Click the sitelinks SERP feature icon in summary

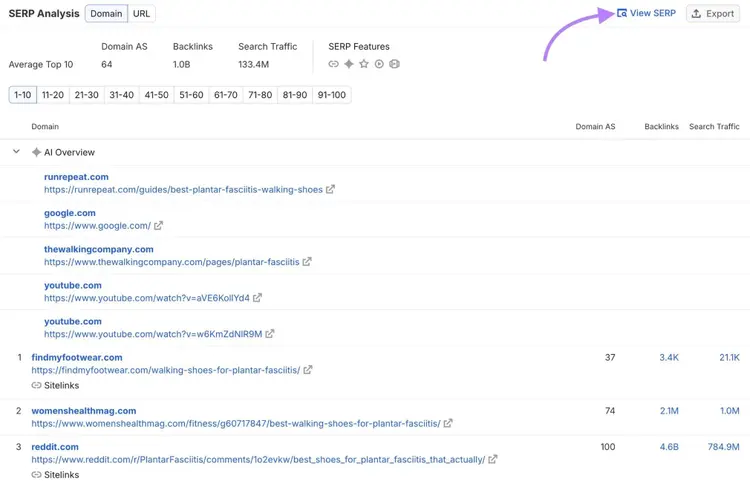click(x=333, y=64)
